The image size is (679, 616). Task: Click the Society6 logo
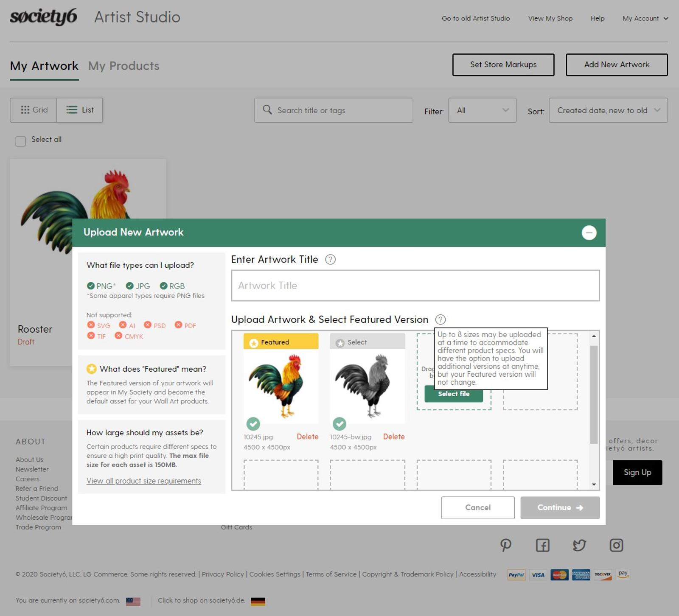pos(43,17)
